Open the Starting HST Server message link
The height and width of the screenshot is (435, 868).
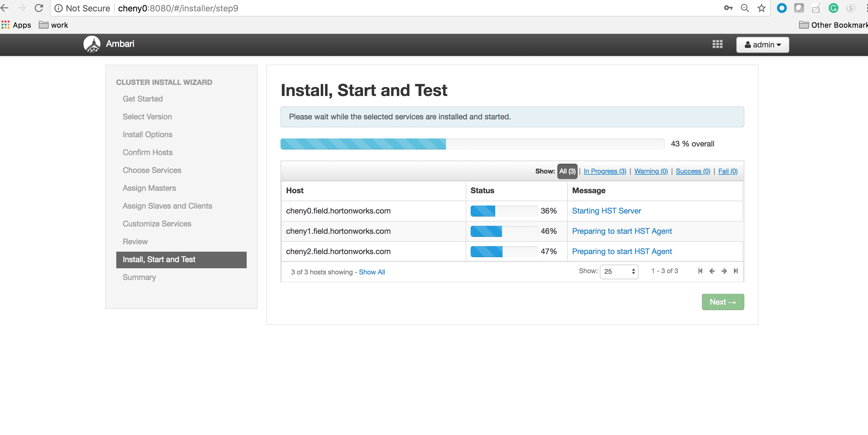[606, 211]
